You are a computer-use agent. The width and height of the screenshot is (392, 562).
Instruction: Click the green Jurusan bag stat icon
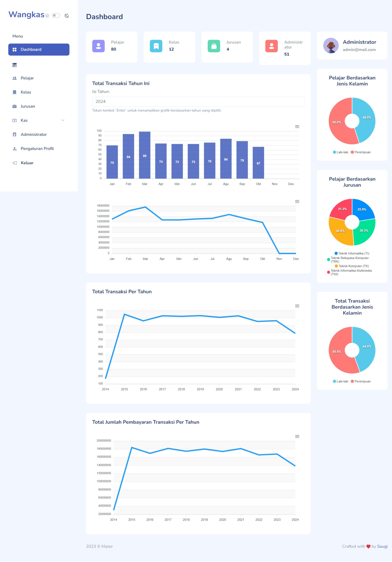click(214, 46)
